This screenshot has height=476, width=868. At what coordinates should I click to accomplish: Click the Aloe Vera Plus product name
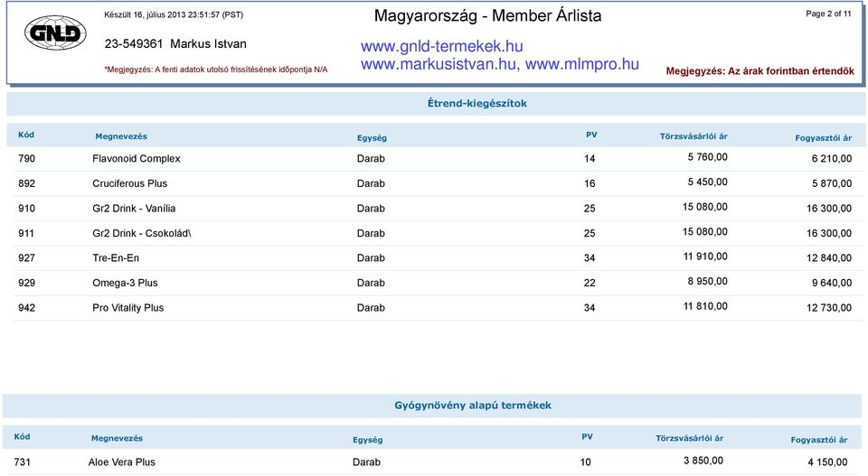click(x=122, y=462)
